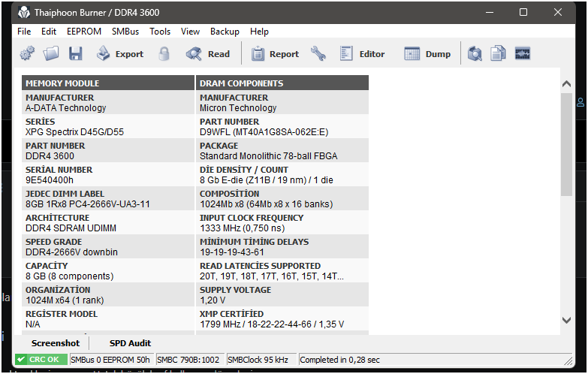Click 'Micron Technology' manufacturer value
This screenshot has height=374, width=588.
point(238,108)
